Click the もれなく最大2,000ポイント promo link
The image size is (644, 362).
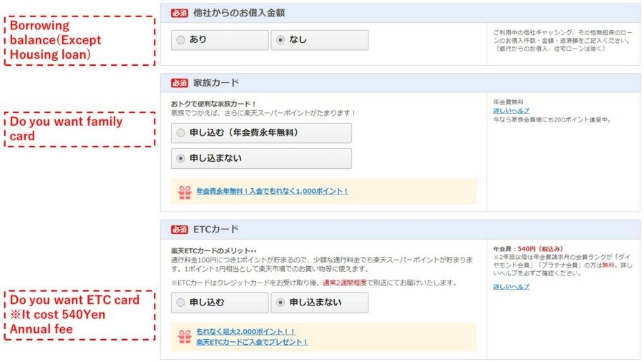[x=245, y=332]
